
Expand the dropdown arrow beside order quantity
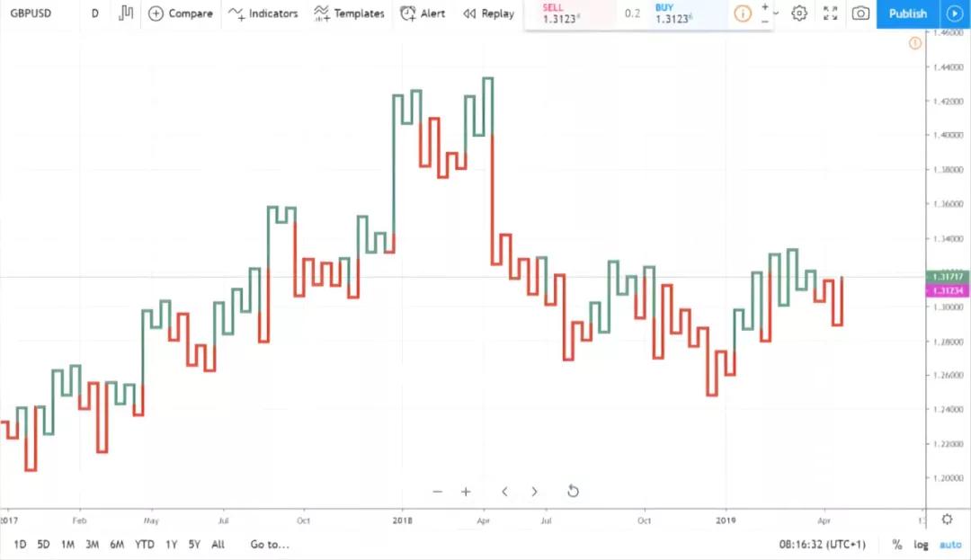point(776,13)
